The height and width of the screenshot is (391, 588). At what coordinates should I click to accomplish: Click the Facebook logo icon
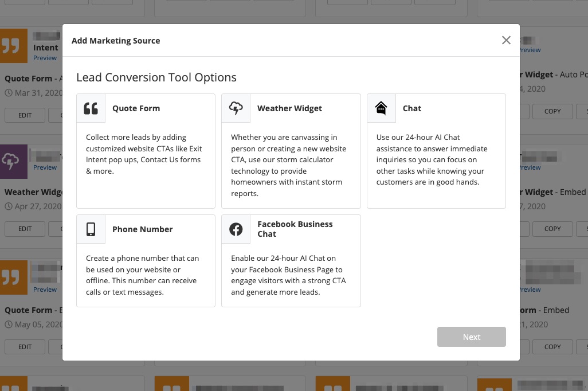point(236,229)
